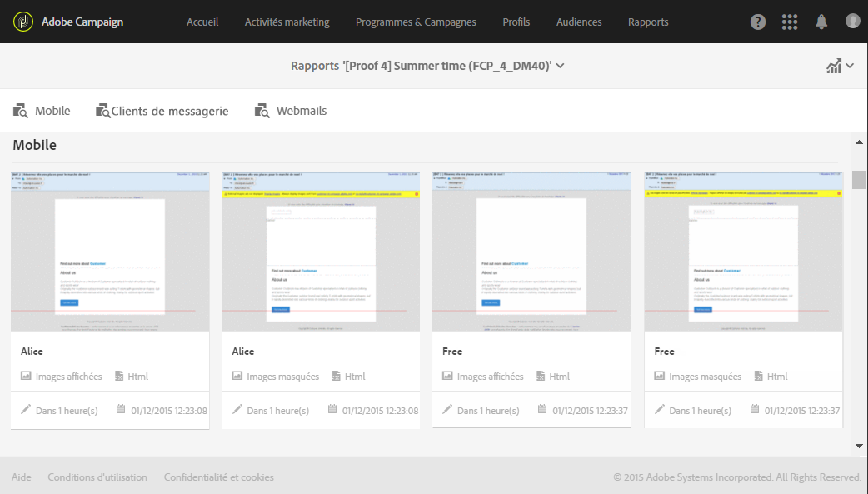Open first Alice Images affichées thumbnail

[110, 252]
